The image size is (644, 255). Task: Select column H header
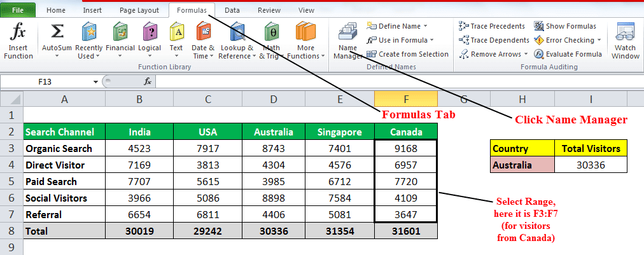[522, 99]
